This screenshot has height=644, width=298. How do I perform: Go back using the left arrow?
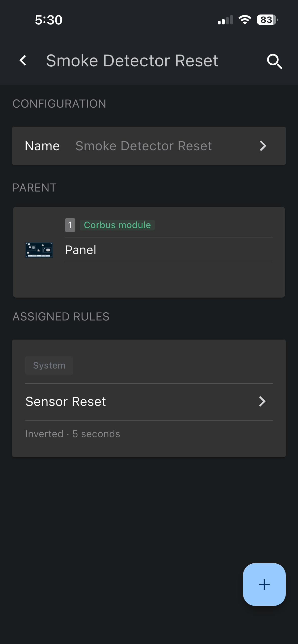23,61
